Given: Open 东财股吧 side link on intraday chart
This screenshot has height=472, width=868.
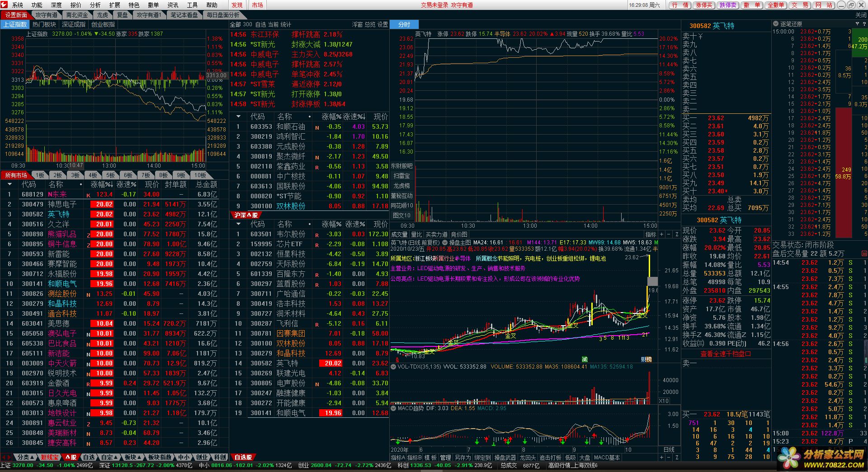Looking at the screenshot, I should pos(401,166).
